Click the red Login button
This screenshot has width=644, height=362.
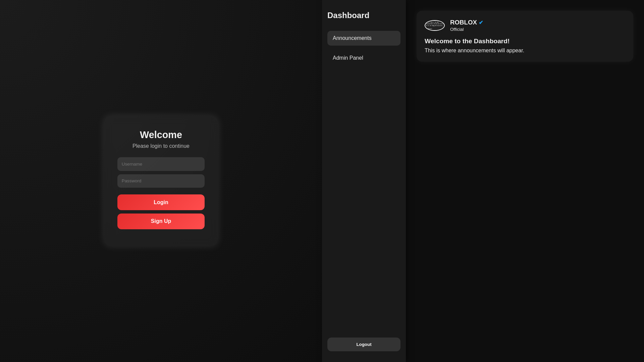pos(161,202)
